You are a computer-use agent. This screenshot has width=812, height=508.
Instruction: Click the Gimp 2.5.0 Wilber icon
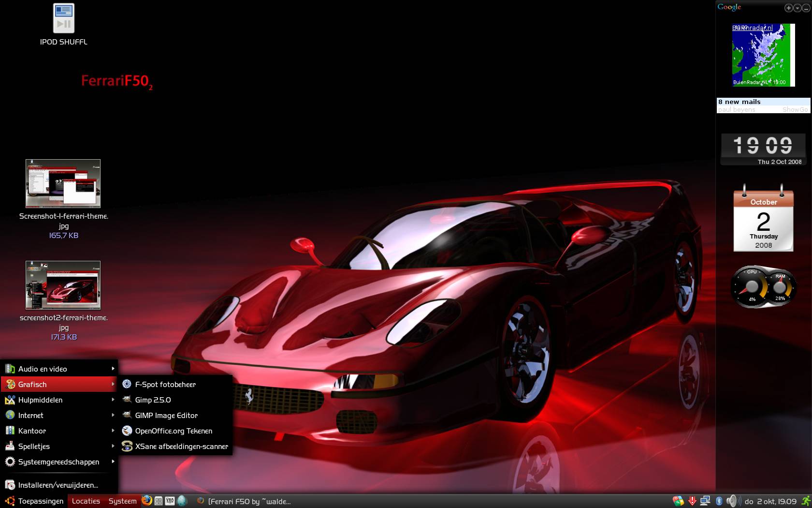(x=127, y=400)
